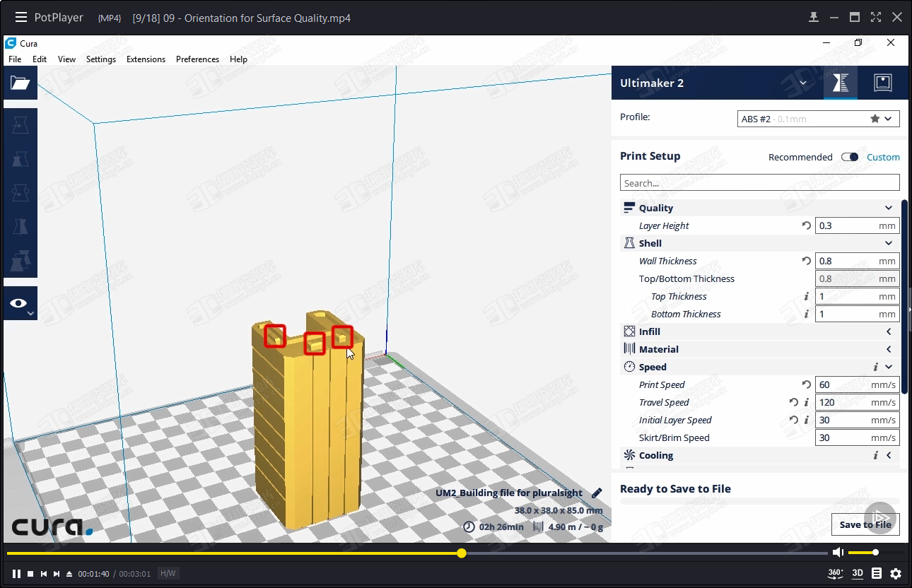Click the Custom print setup label
This screenshot has width=912, height=588.
[883, 157]
